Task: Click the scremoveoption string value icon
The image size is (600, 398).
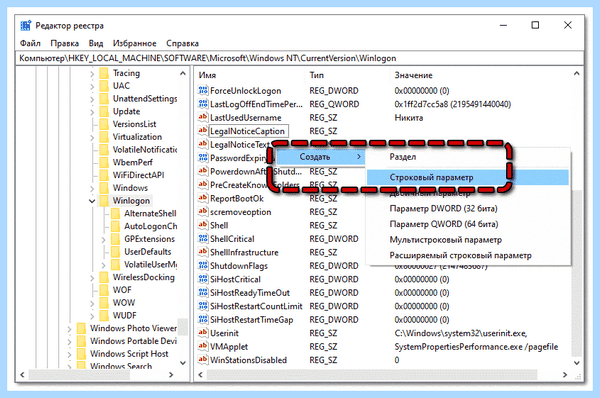Action: (203, 212)
